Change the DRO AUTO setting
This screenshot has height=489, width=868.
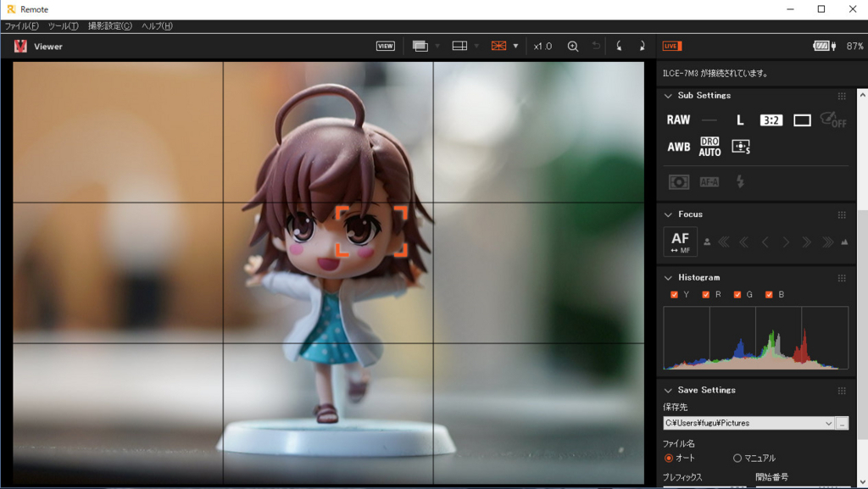click(x=709, y=147)
